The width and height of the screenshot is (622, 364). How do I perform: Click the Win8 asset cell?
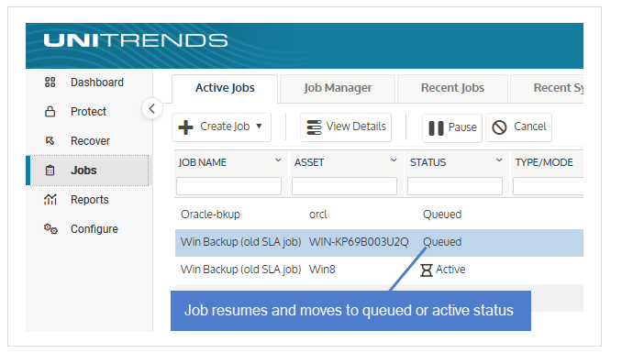[x=322, y=270]
